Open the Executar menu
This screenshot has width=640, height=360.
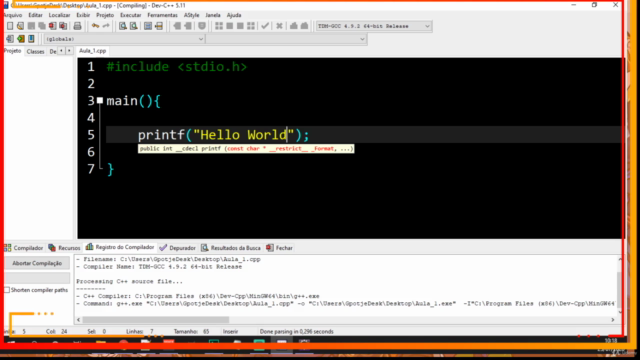(x=130, y=15)
